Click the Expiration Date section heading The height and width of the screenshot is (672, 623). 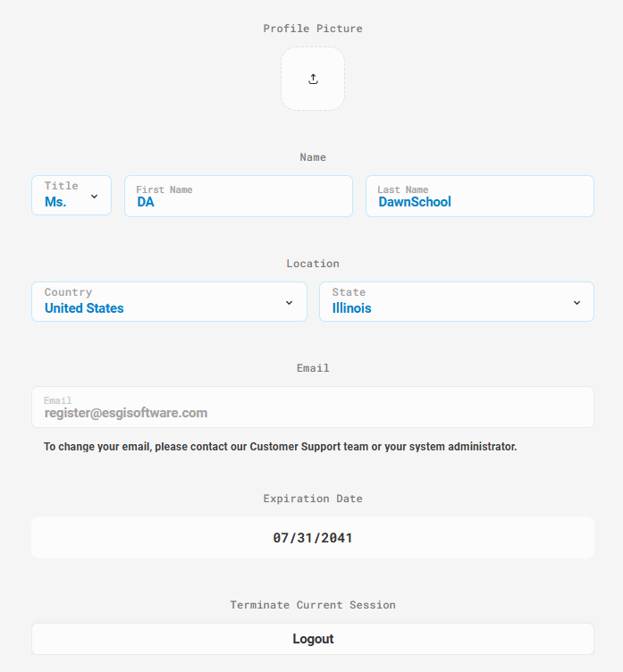313,499
